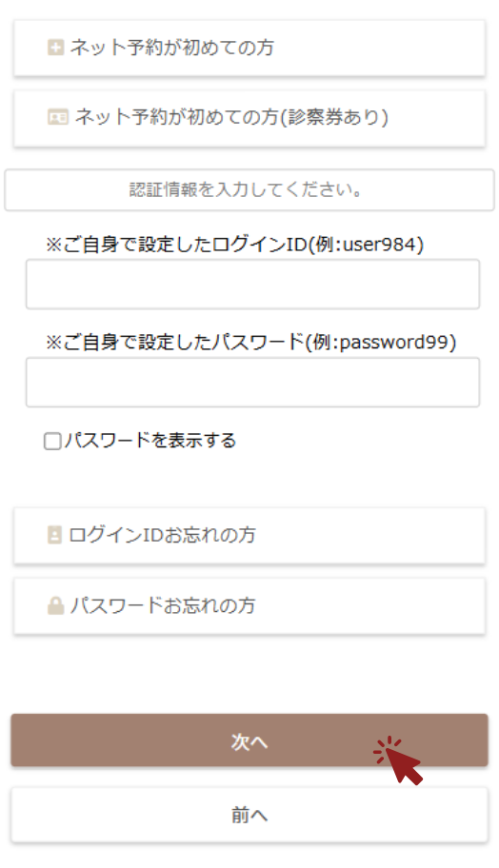Click the brown 次へ button

coord(249,740)
